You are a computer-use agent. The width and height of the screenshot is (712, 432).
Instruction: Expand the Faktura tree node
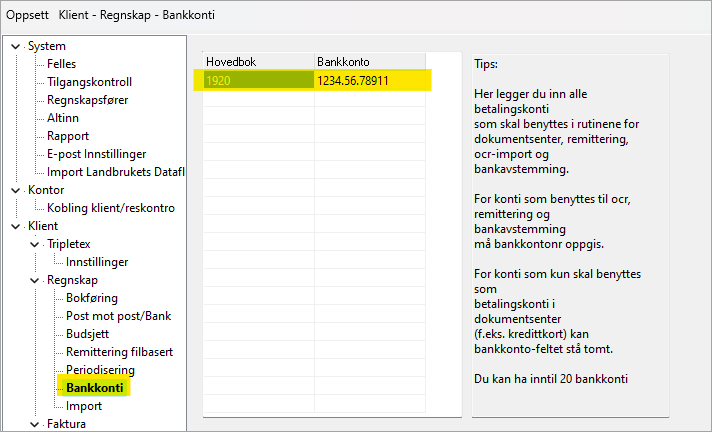35,424
